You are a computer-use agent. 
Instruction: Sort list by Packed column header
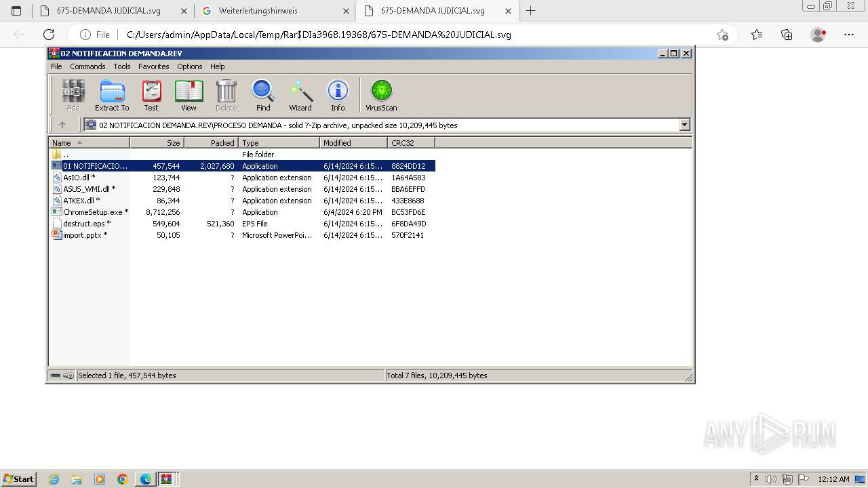211,143
